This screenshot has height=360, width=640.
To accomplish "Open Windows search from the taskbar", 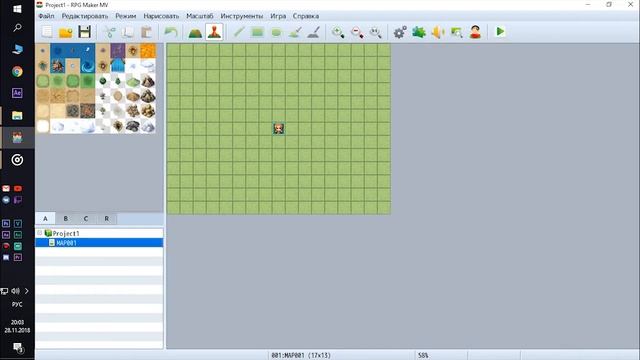I will pyautogui.click(x=17, y=28).
